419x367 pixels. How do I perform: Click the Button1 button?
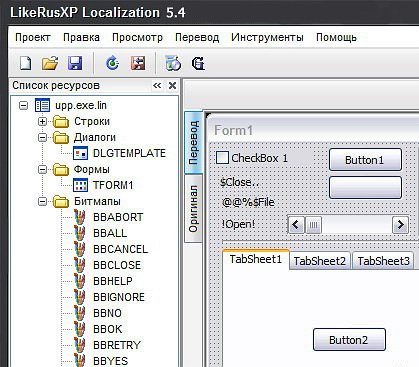coord(365,160)
